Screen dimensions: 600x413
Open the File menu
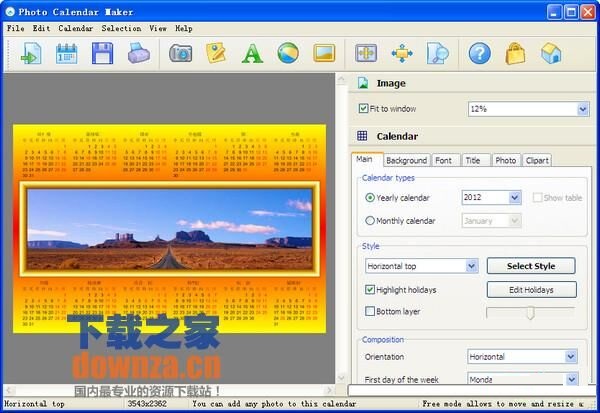pyautogui.click(x=16, y=28)
